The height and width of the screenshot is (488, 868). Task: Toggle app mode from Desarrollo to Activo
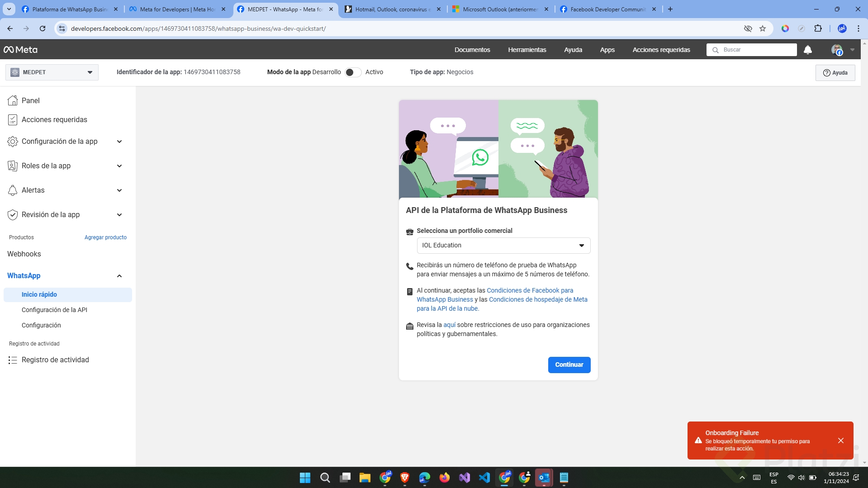pos(353,72)
